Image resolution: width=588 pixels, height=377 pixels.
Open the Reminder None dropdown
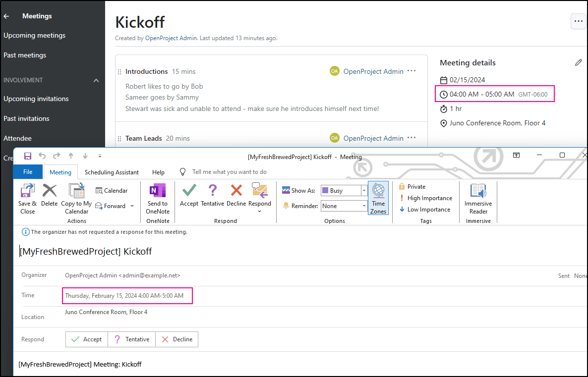(x=364, y=206)
